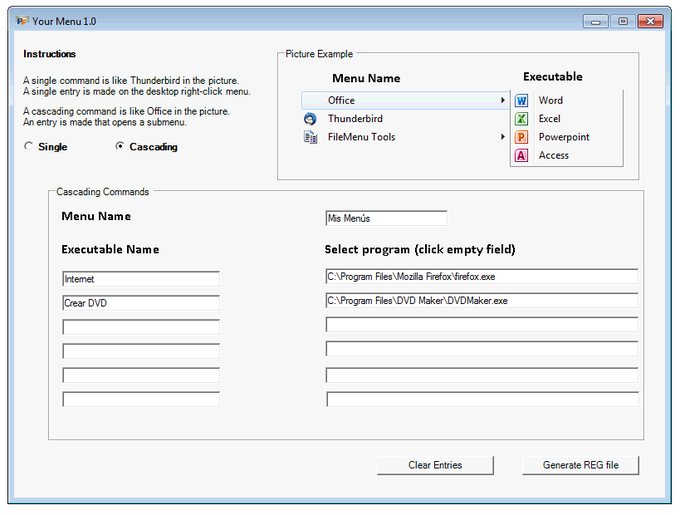
Task: Click the Internet executable name field
Action: point(141,279)
